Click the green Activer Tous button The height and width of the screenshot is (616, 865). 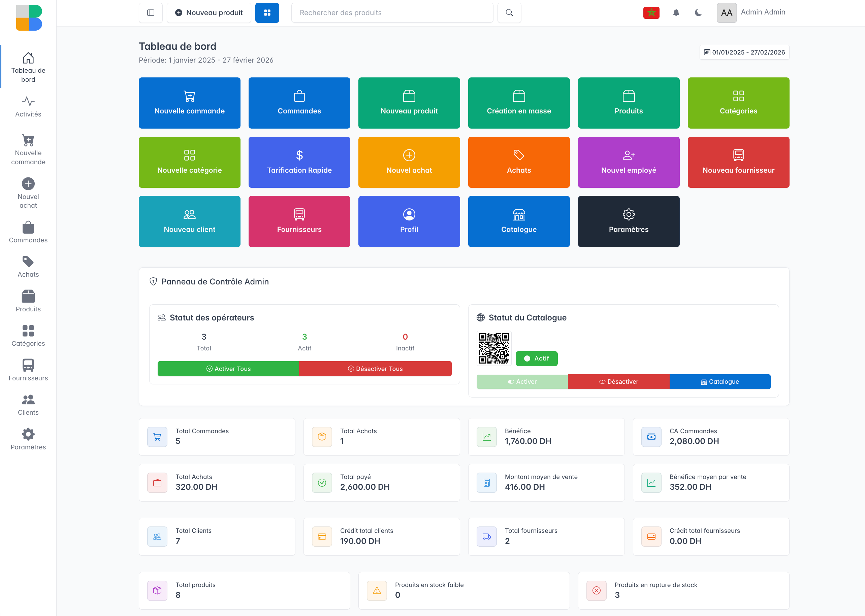point(228,369)
